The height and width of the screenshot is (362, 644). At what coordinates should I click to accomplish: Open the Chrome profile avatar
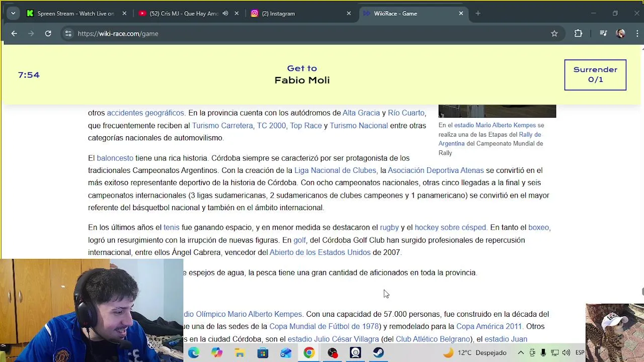click(621, 34)
